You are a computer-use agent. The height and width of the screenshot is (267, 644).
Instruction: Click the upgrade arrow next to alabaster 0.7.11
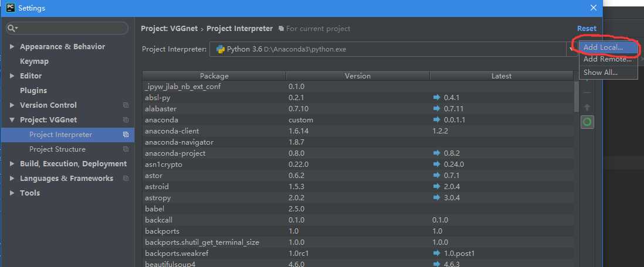(436, 109)
